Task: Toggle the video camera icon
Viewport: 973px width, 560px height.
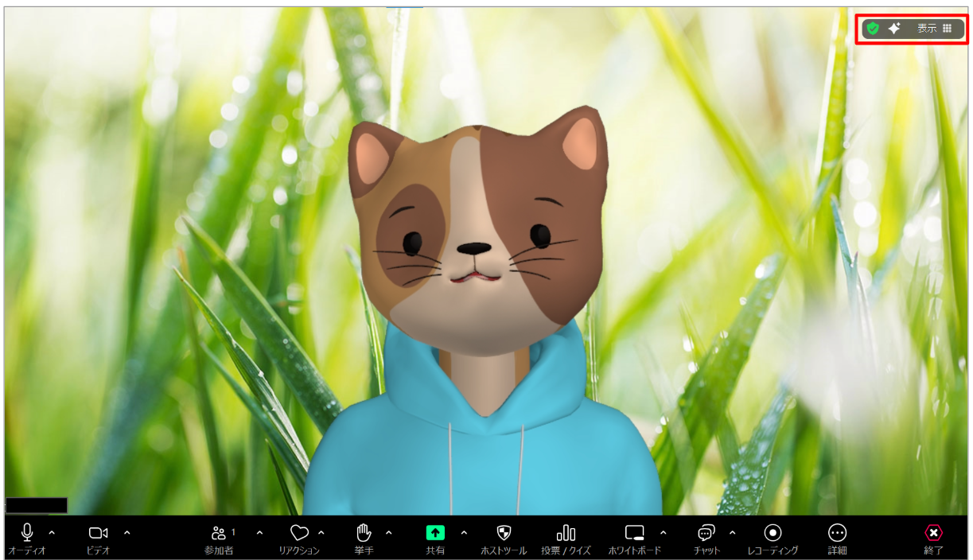Action: (x=98, y=533)
